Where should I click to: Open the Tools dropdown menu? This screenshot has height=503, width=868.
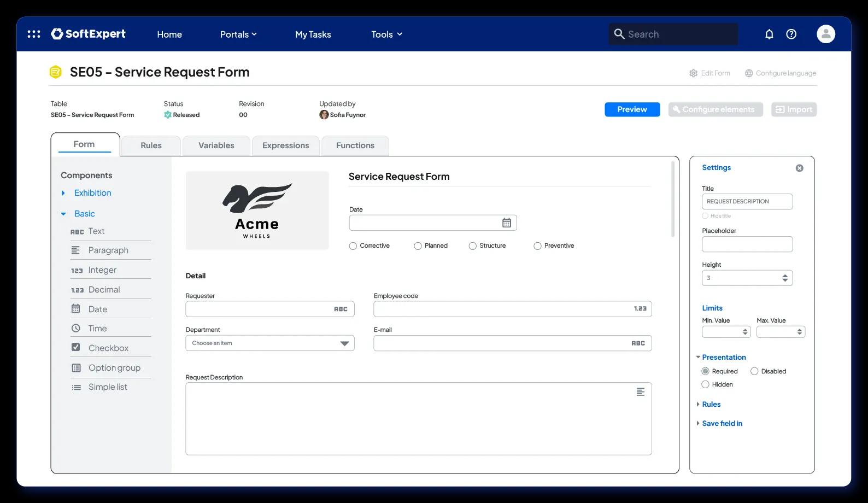pyautogui.click(x=386, y=34)
